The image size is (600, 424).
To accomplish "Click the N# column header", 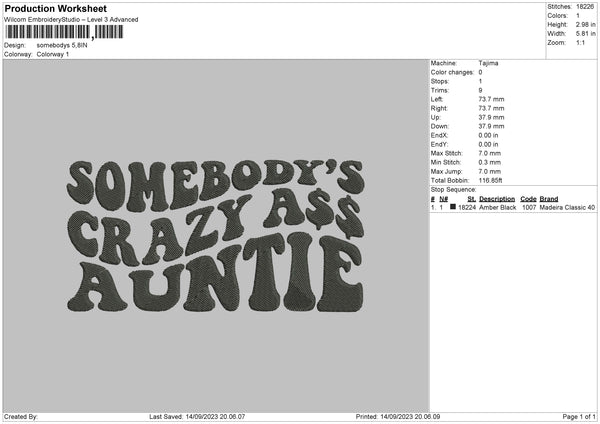I will point(443,198).
